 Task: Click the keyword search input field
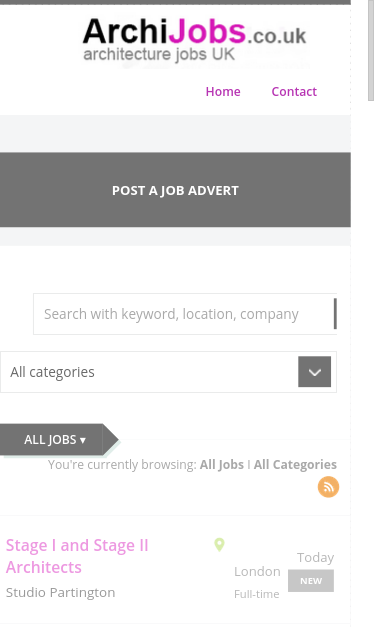(x=184, y=314)
